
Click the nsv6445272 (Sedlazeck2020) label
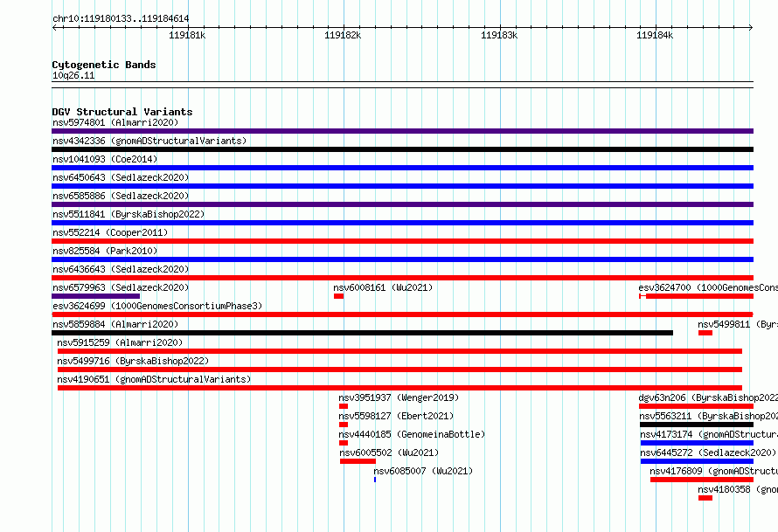(x=708, y=453)
